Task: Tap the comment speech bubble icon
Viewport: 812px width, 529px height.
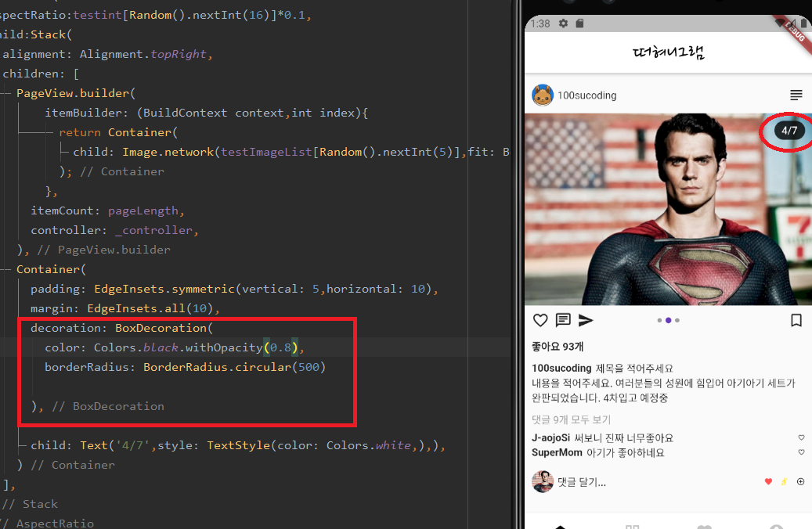Action: tap(563, 320)
